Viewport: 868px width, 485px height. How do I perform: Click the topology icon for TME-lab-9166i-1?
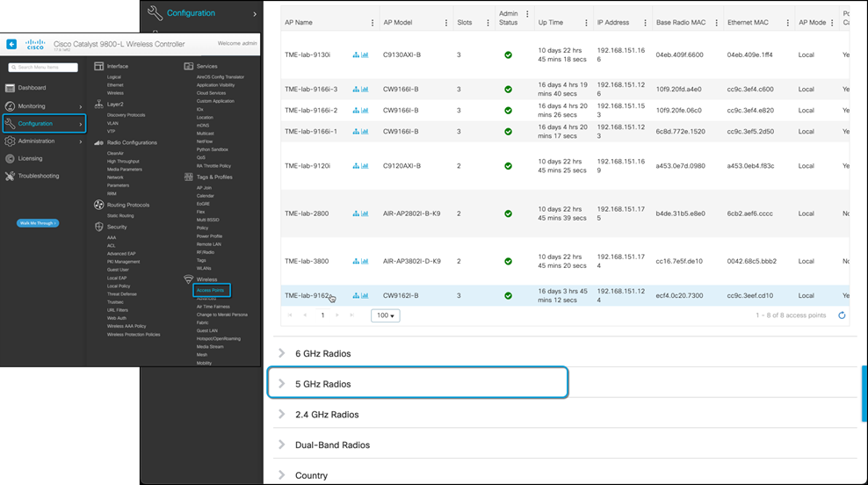356,131
